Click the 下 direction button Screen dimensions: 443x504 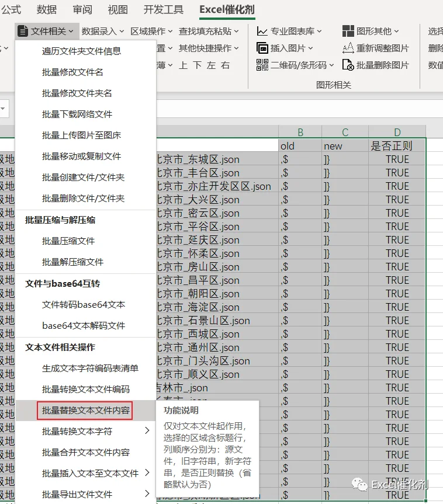click(x=197, y=65)
